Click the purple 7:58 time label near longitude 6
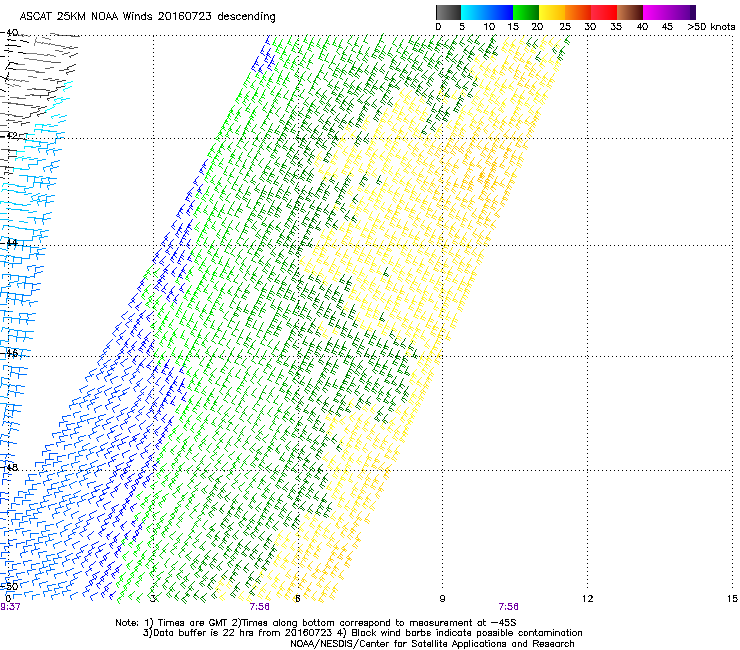The image size is (740, 650). click(x=260, y=607)
